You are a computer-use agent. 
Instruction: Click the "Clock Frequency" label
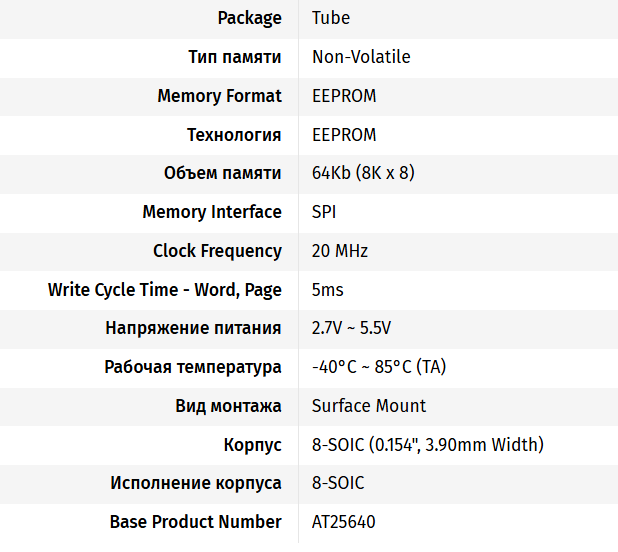(x=217, y=251)
